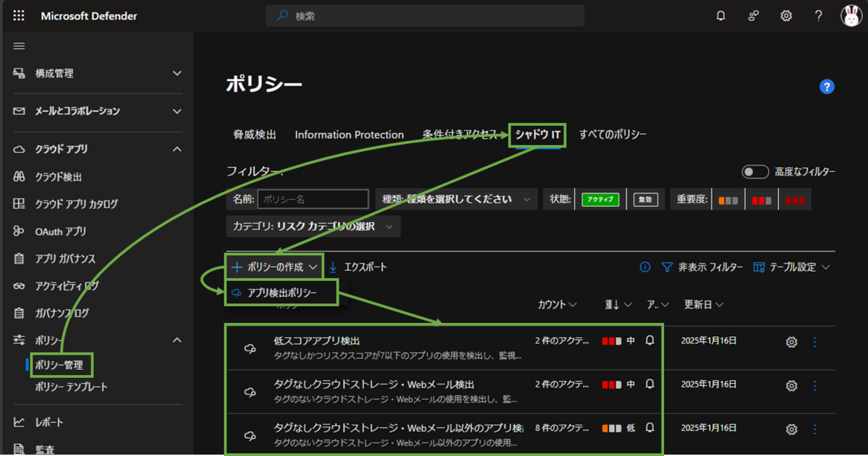Open the タグなしクラウドストレージ・Webメール検出 policy name
Viewport: 868px width, 456px height.
point(374,384)
